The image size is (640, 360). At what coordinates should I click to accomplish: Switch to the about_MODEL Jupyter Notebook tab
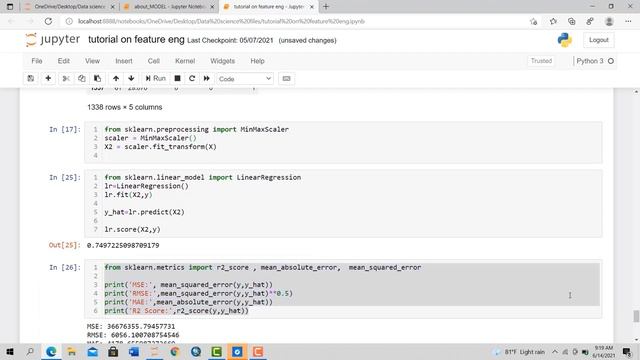coord(169,7)
